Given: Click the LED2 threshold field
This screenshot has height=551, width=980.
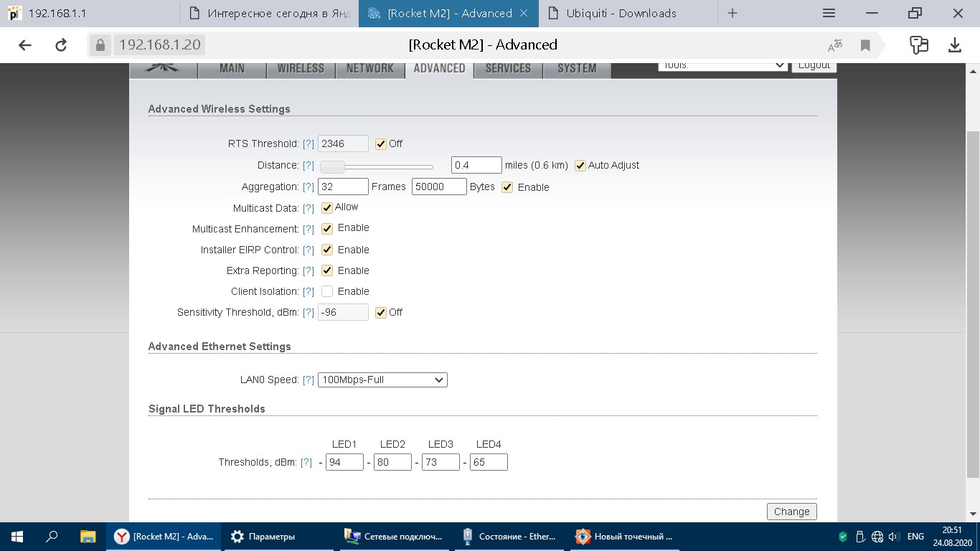Looking at the screenshot, I should (x=392, y=462).
